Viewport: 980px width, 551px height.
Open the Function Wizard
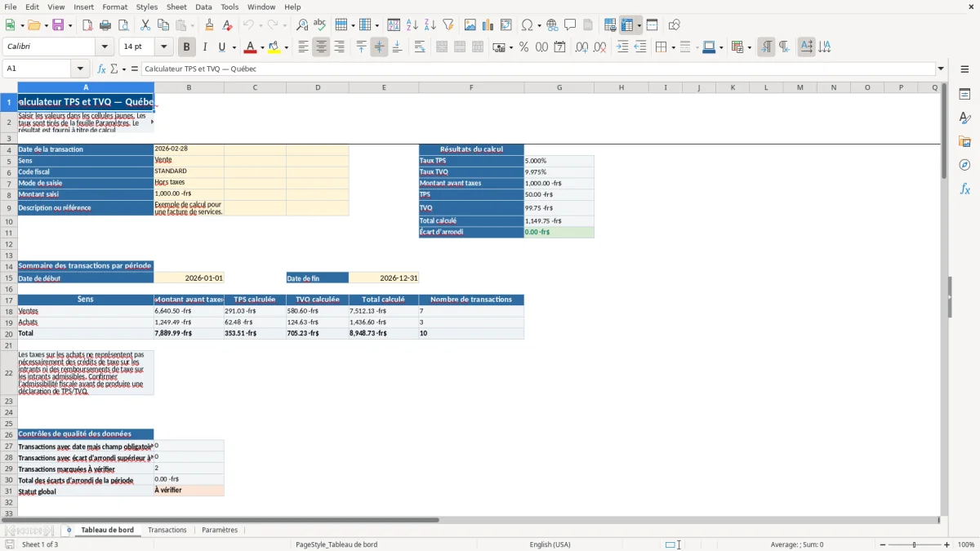coord(101,69)
